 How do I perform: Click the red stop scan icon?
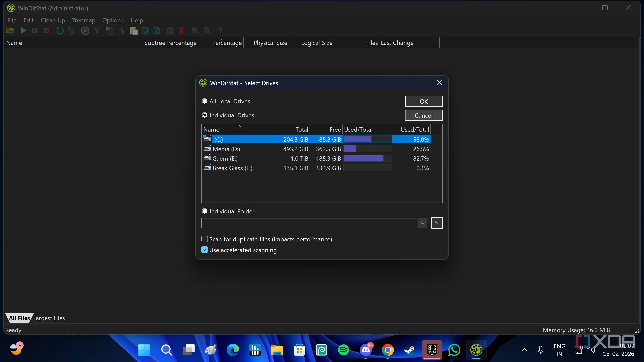(x=47, y=31)
